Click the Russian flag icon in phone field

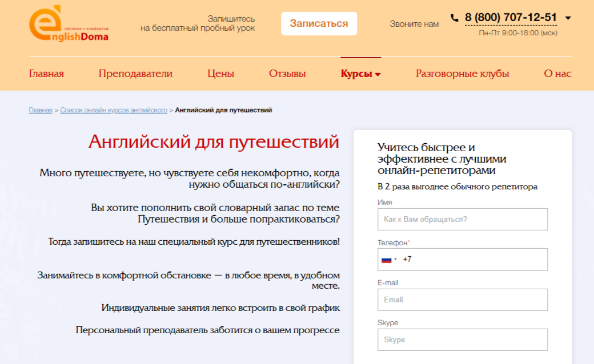[x=388, y=259]
